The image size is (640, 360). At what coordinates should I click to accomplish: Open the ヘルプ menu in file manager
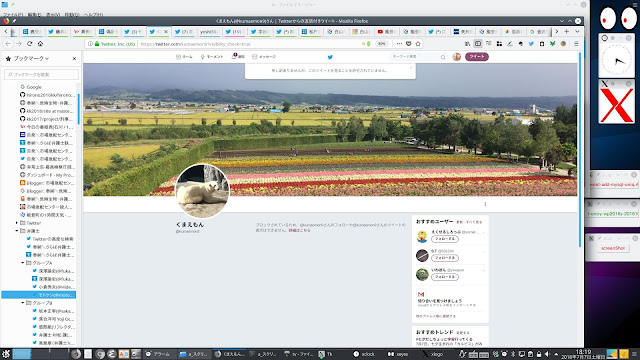pos(93,14)
